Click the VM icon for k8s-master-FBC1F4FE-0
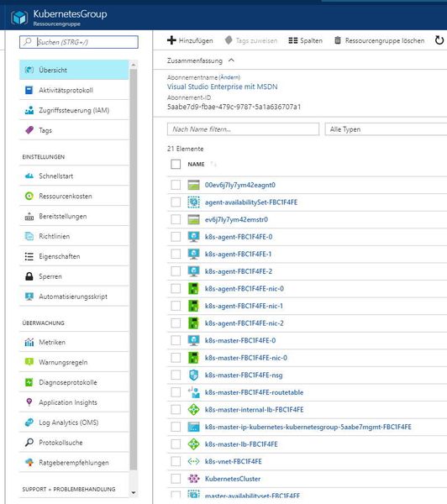The height and width of the screenshot is (504, 447). pyautogui.click(x=193, y=340)
